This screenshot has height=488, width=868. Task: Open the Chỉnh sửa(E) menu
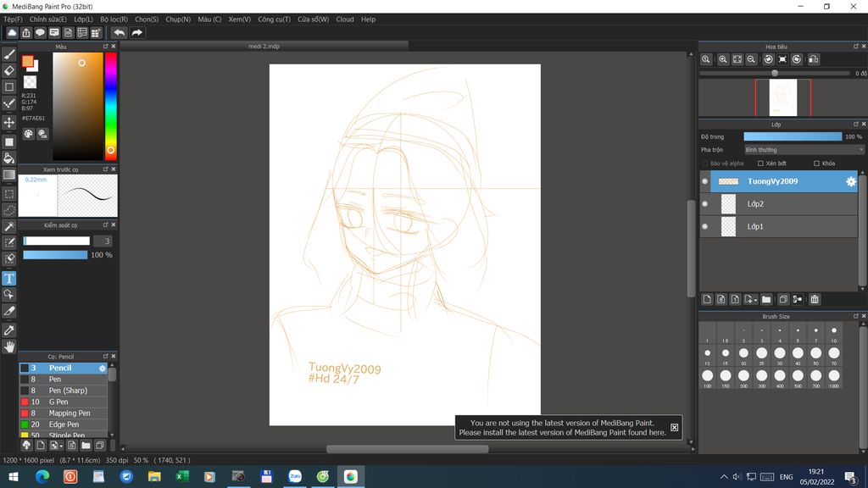point(48,19)
